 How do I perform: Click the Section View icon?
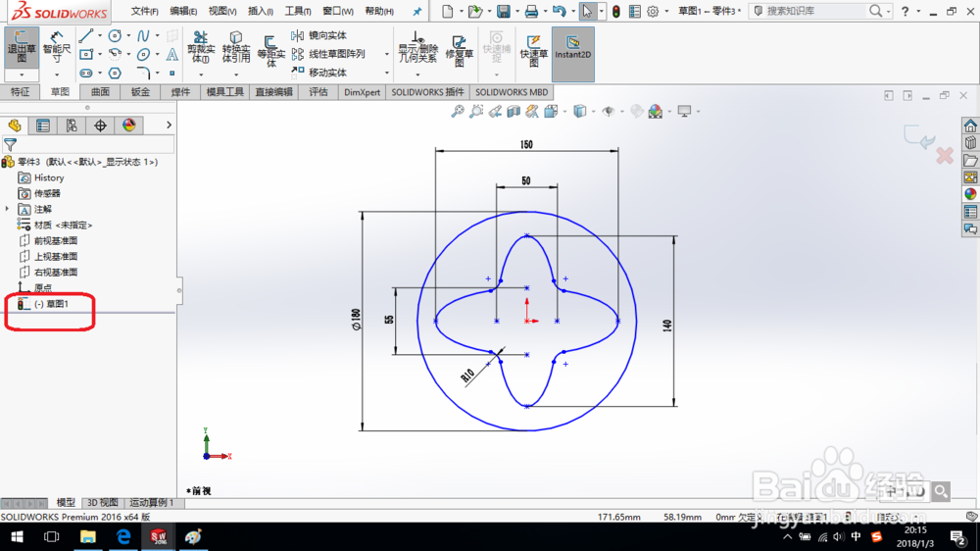[x=514, y=112]
